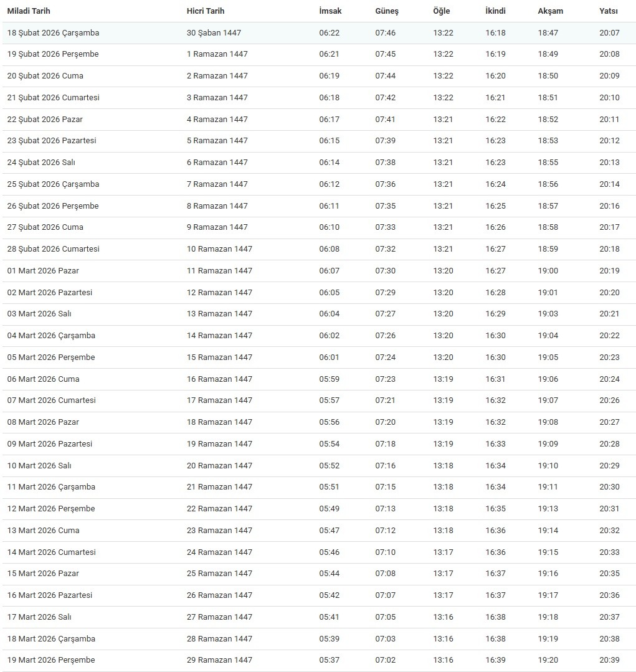Click the 20:39 Yatsı time in last row
Viewport: 636px width, 672px height.
click(x=610, y=660)
